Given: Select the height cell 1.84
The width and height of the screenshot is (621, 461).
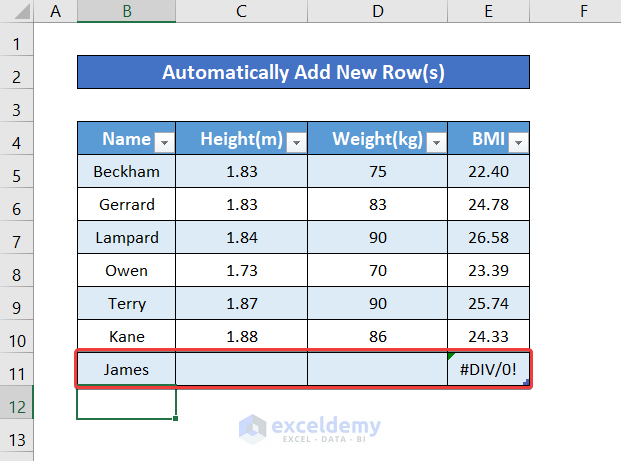Looking at the screenshot, I should (x=242, y=237).
